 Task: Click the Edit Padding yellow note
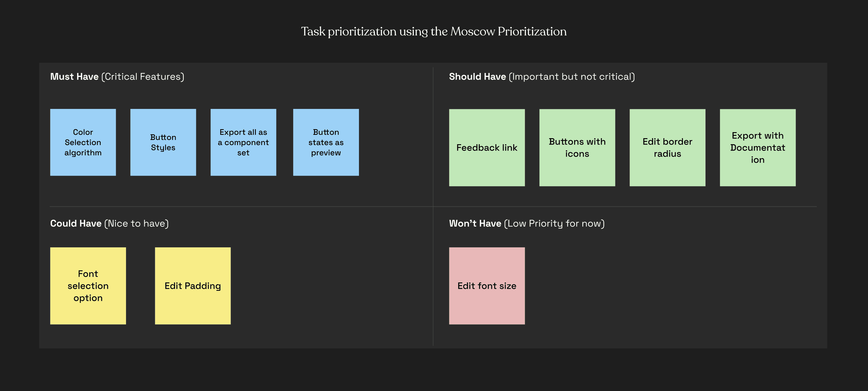click(193, 286)
